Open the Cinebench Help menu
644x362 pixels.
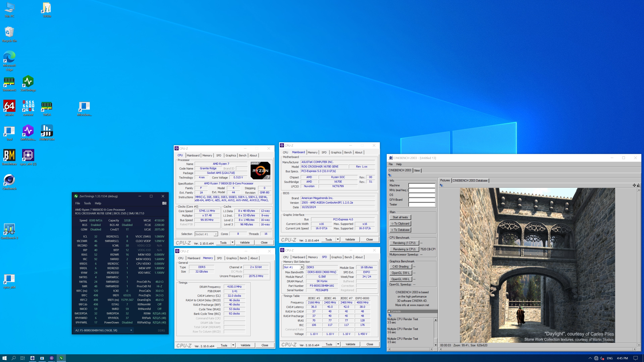click(399, 164)
